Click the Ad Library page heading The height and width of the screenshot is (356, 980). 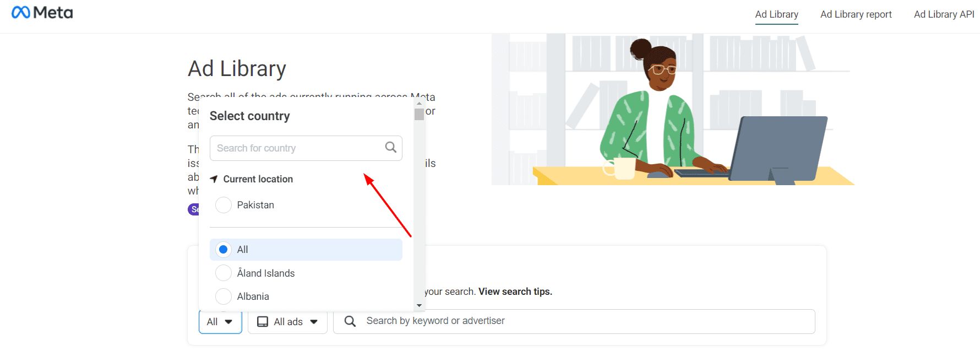coord(237,68)
